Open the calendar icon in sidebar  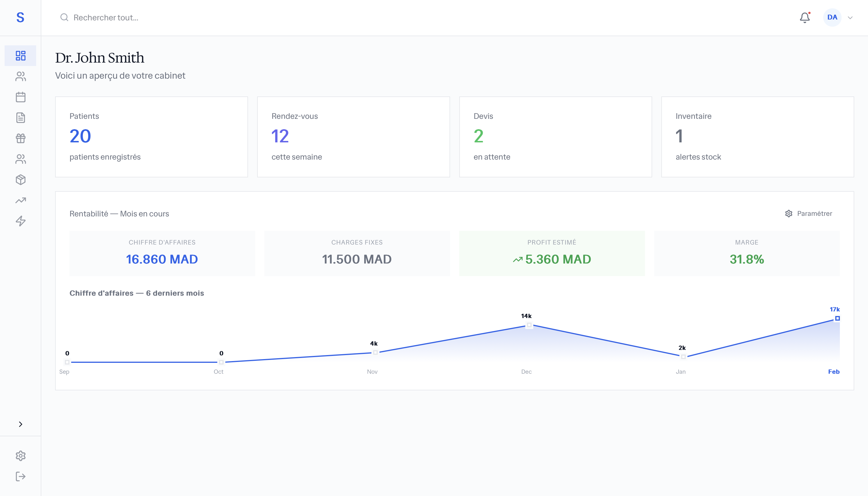click(x=20, y=97)
